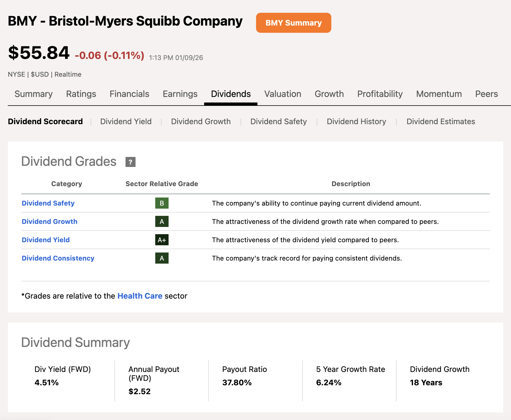This screenshot has width=511, height=420.
Task: Click the Dividend Grades help question mark icon
Action: point(130,162)
